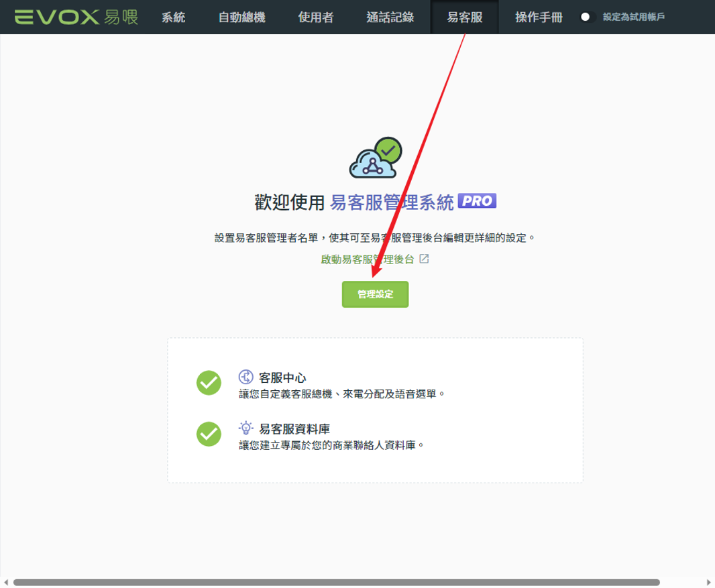The image size is (715, 588).
Task: Click the external link icon next to 啟動易客服管理後台
Action: [x=424, y=259]
